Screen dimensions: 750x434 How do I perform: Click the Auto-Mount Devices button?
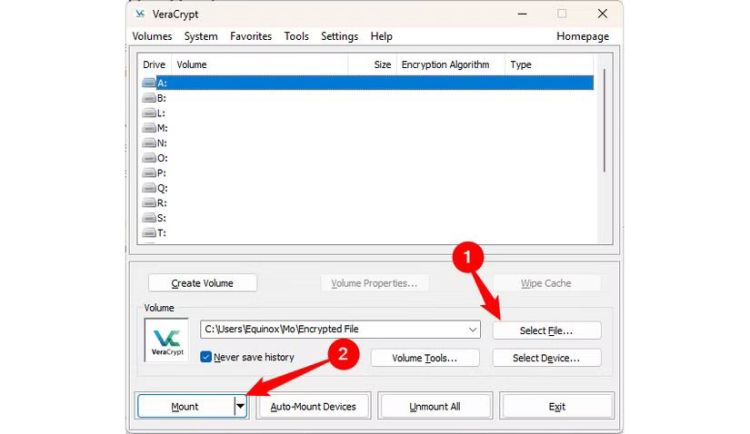click(x=312, y=407)
